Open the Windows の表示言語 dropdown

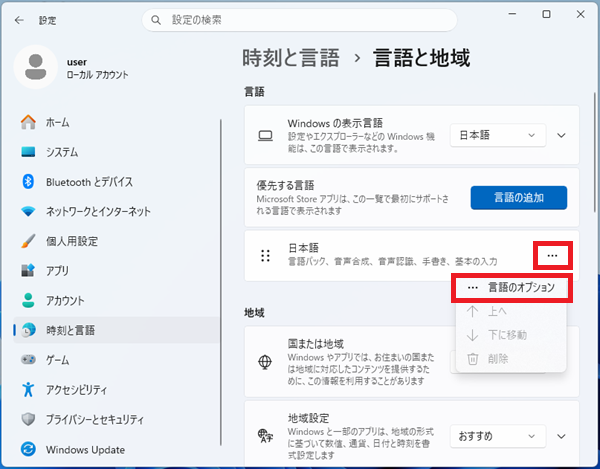497,135
